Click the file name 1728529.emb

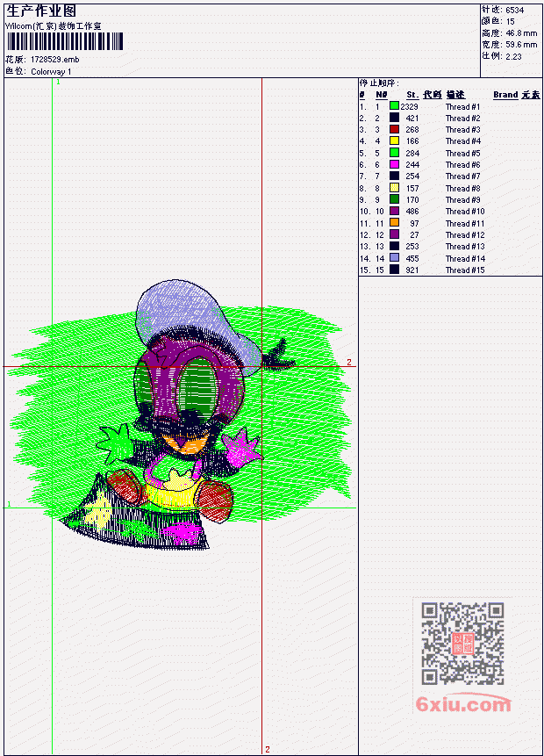coord(55,60)
